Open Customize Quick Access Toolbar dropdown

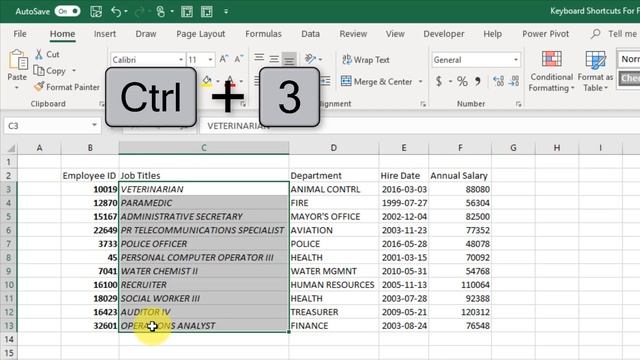[x=226, y=11]
